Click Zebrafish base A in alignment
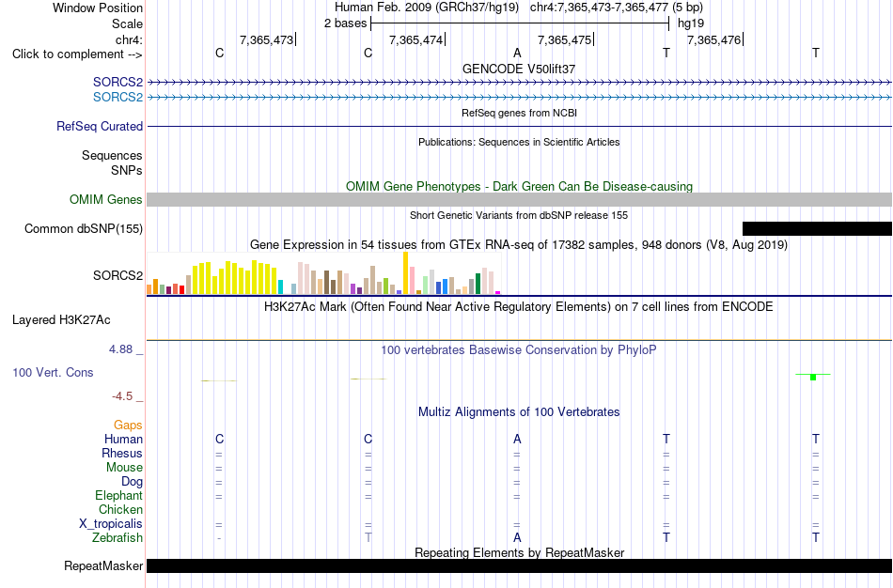This screenshot has width=893, height=588. tap(517, 537)
